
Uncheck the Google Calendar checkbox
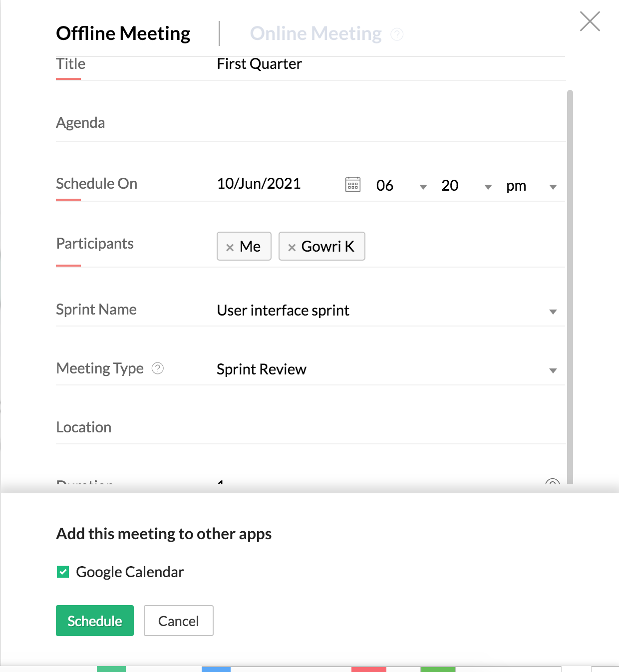click(x=63, y=572)
